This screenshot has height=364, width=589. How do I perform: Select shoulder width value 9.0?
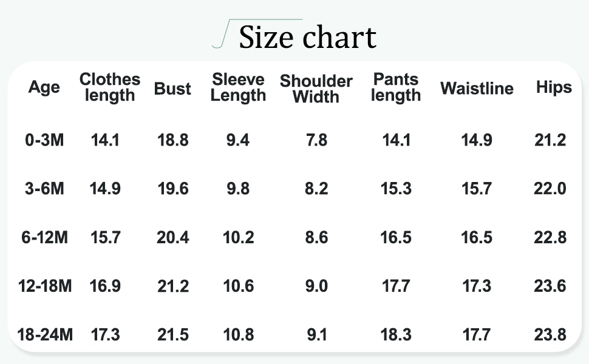click(316, 286)
